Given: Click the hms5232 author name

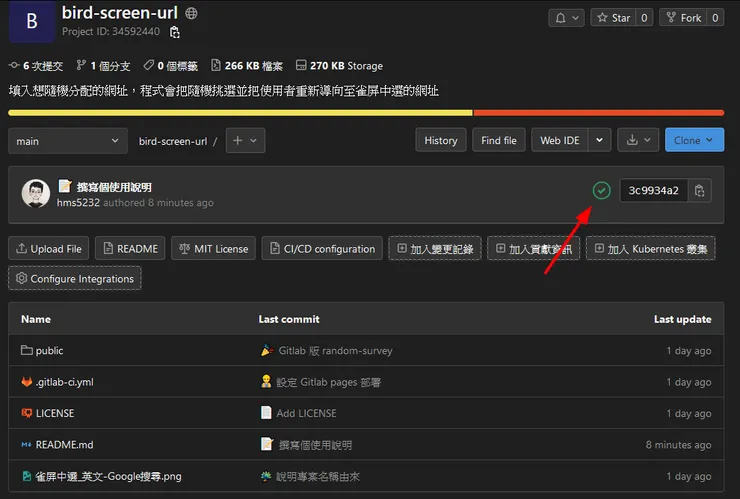Looking at the screenshot, I should tap(78, 203).
